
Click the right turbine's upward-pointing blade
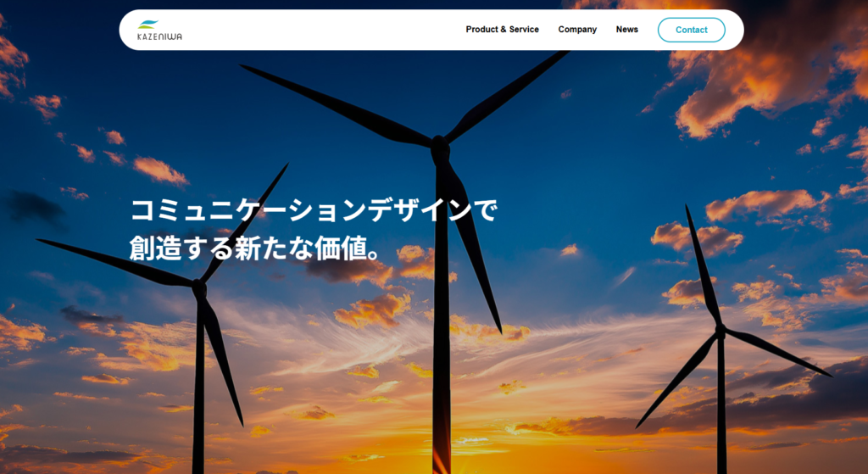coord(703,264)
